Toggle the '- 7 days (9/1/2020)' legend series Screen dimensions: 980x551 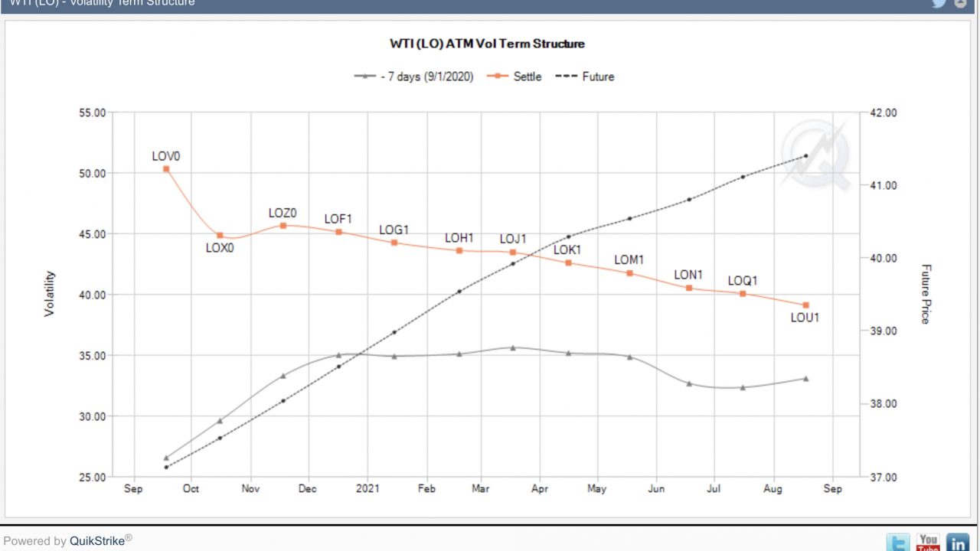(x=414, y=77)
